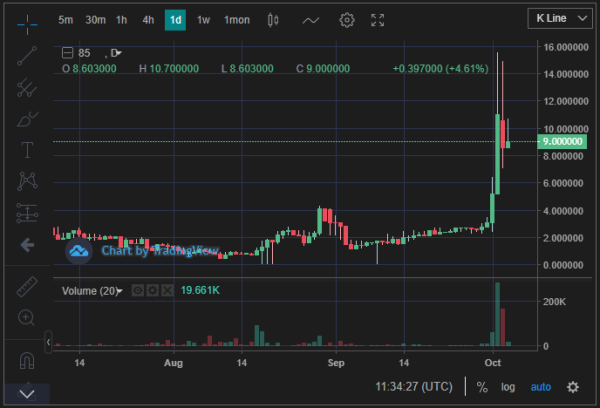The height and width of the screenshot is (408, 600).
Task: Activate the text annotation tool
Action: coord(27,150)
